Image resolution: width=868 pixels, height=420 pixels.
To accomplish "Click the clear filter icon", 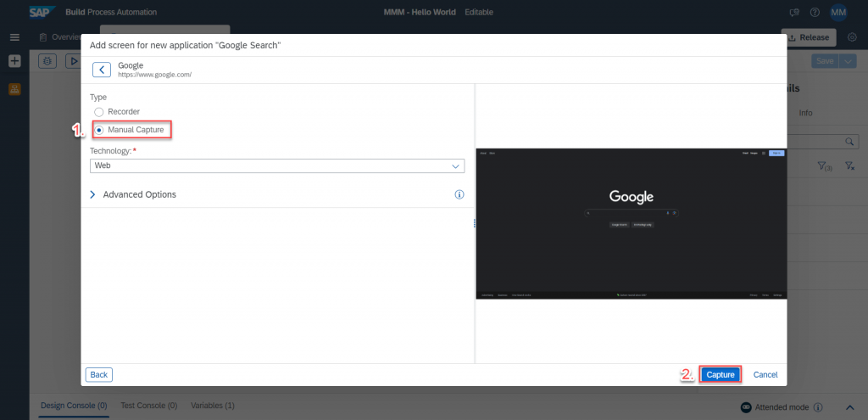I will click(x=849, y=166).
